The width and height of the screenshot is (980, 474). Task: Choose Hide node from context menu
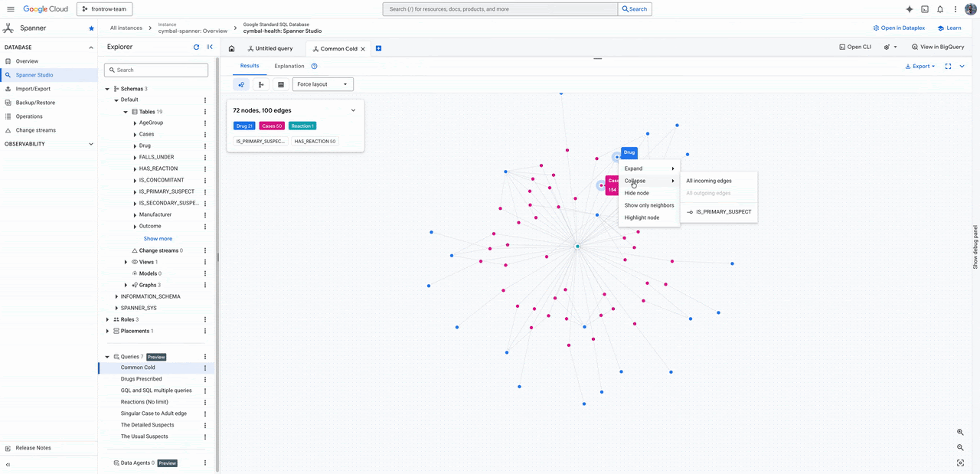tap(636, 193)
